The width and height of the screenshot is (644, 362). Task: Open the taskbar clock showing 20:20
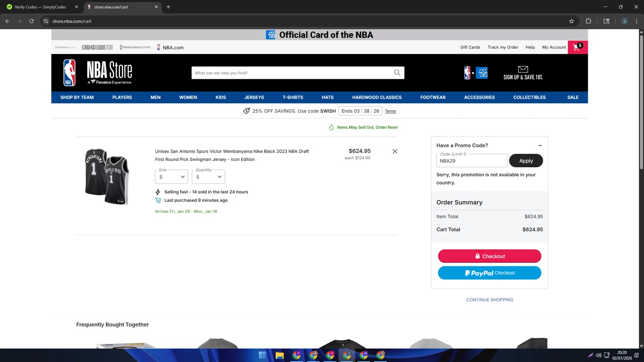(x=622, y=355)
